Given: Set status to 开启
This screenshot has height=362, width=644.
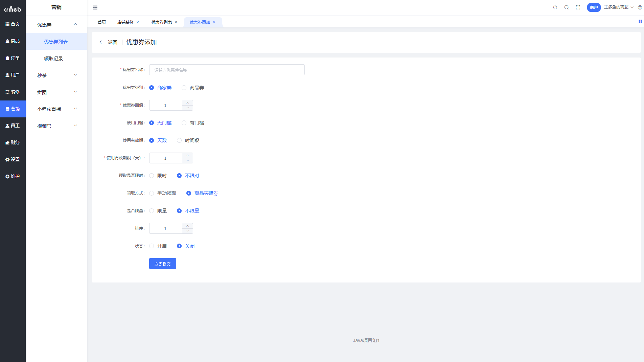Looking at the screenshot, I should tap(152, 246).
